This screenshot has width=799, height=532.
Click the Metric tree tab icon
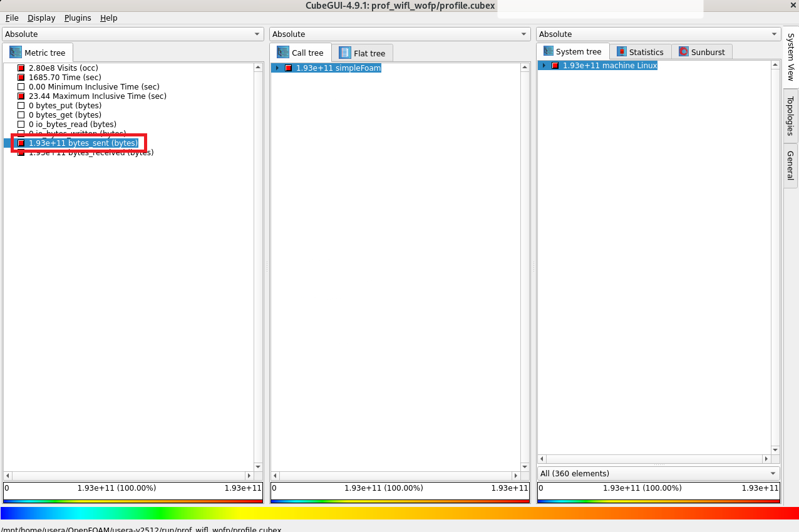tap(16, 53)
